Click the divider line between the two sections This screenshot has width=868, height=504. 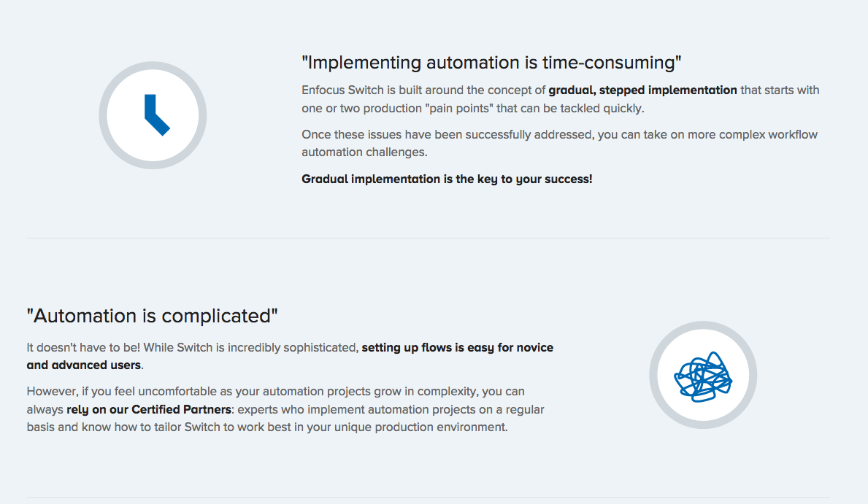click(x=428, y=238)
